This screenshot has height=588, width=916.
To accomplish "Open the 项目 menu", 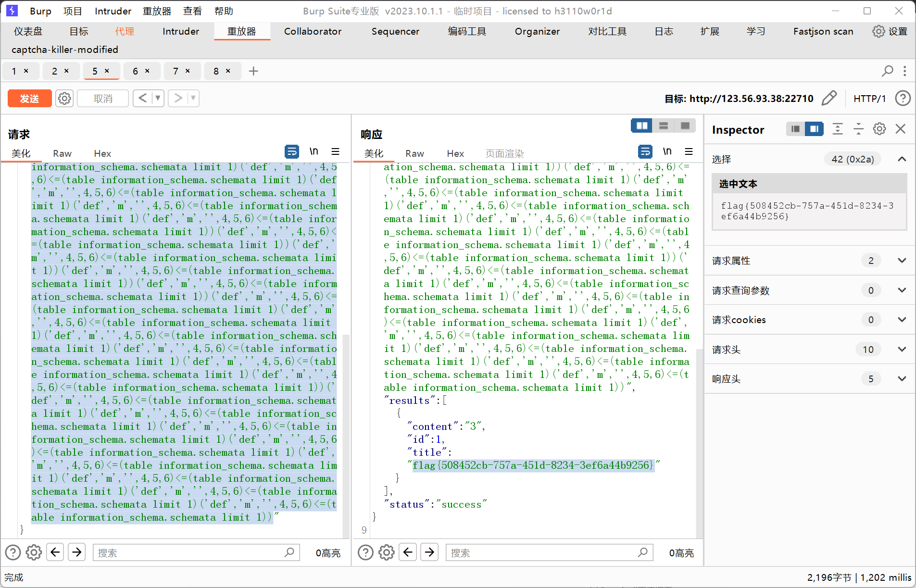I will tap(73, 11).
